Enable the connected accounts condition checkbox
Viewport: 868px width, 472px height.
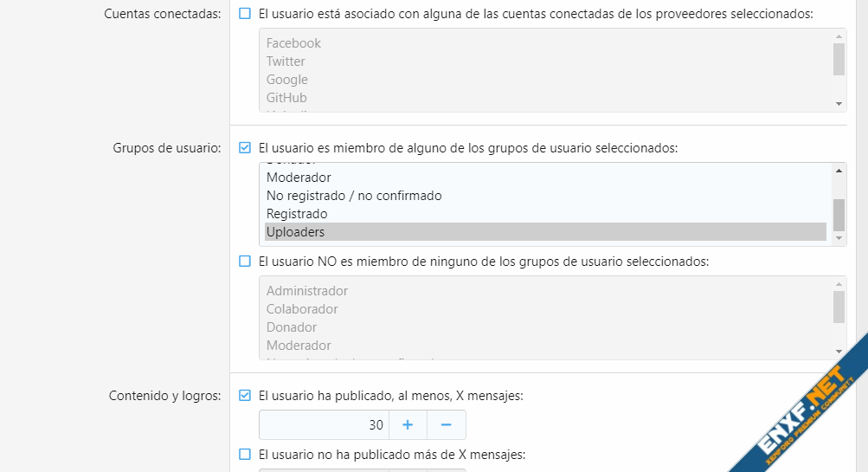point(245,13)
